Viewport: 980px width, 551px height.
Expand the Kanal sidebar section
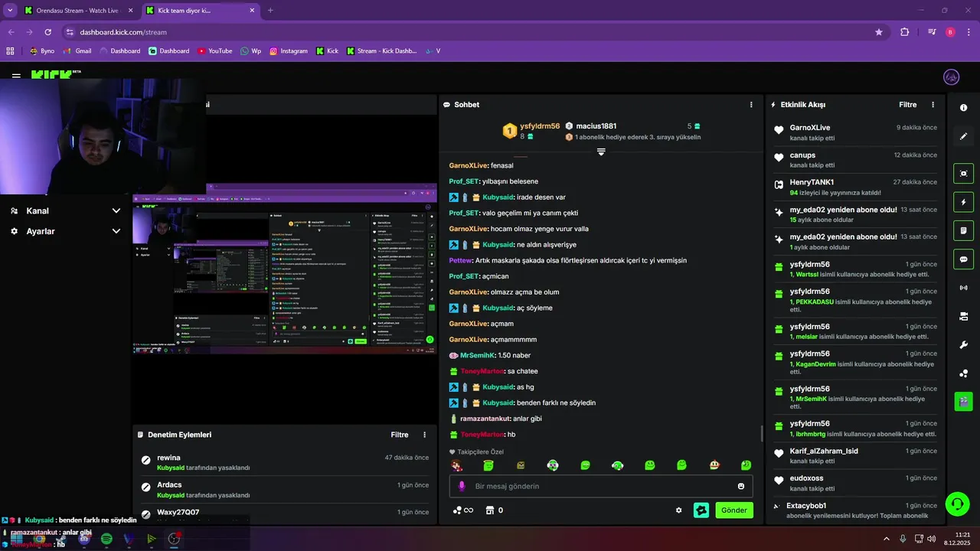tap(66, 210)
